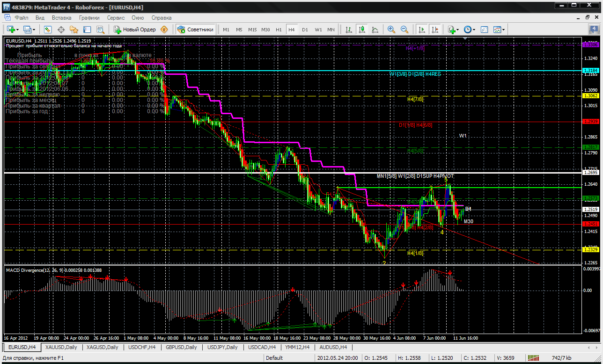
Task: Open the Сервис menu
Action: click(x=116, y=18)
